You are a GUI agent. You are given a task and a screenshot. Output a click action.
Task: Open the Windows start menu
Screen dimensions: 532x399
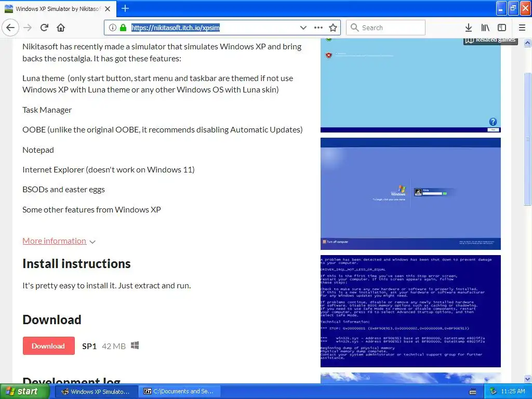pos(24,391)
